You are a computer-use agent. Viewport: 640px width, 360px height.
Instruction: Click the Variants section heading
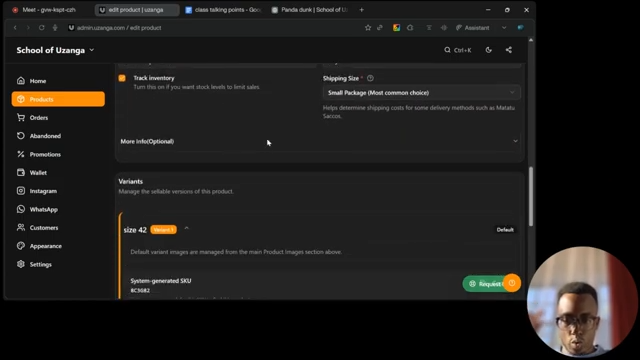(x=131, y=181)
